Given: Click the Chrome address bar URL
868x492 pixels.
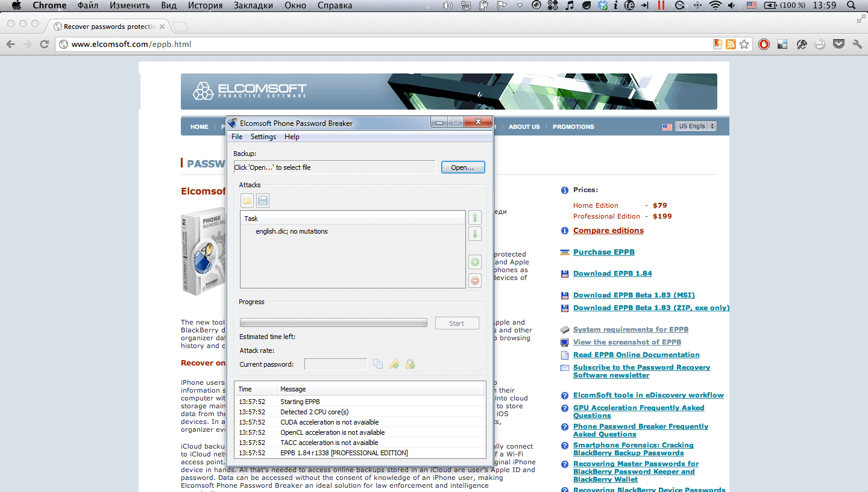Looking at the screenshot, I should 131,44.
